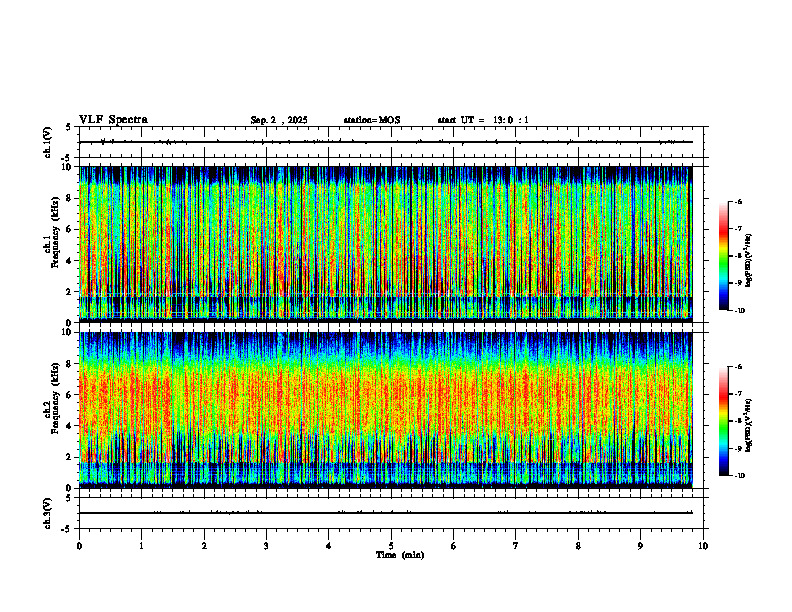The image size is (792, 612).
Task: Click the "6" kHz tick on ch.2 frequency axis
Action: pyautogui.click(x=70, y=395)
